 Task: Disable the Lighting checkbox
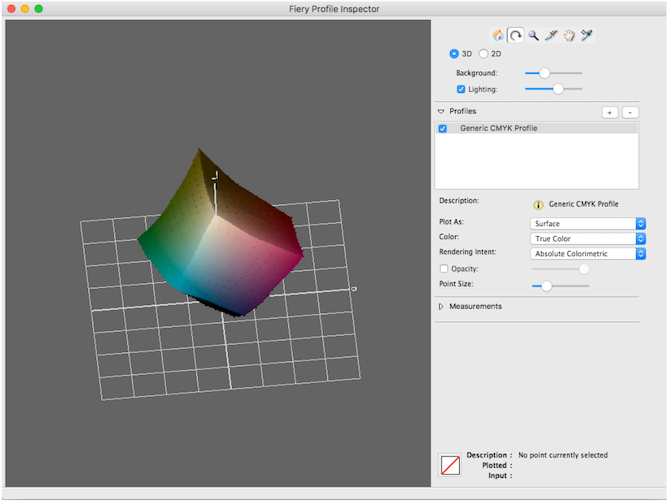point(461,89)
